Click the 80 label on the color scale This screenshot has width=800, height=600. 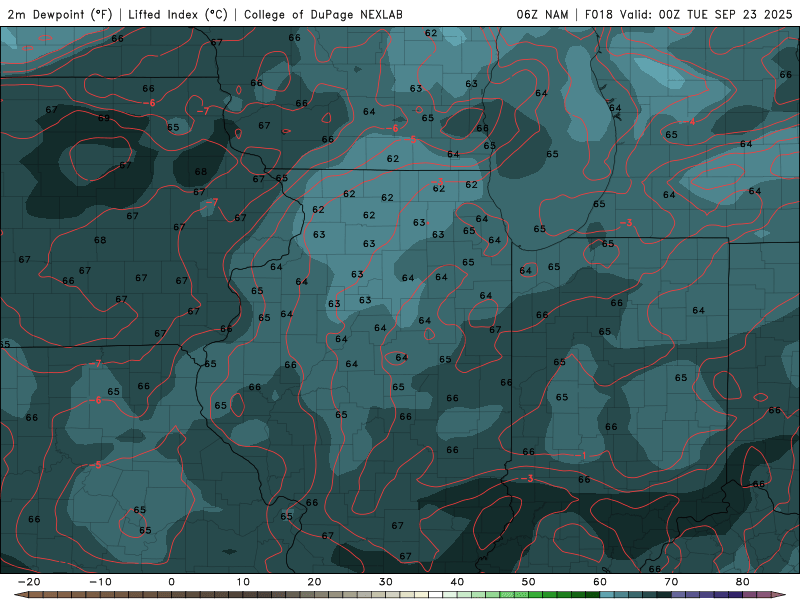coord(743,582)
